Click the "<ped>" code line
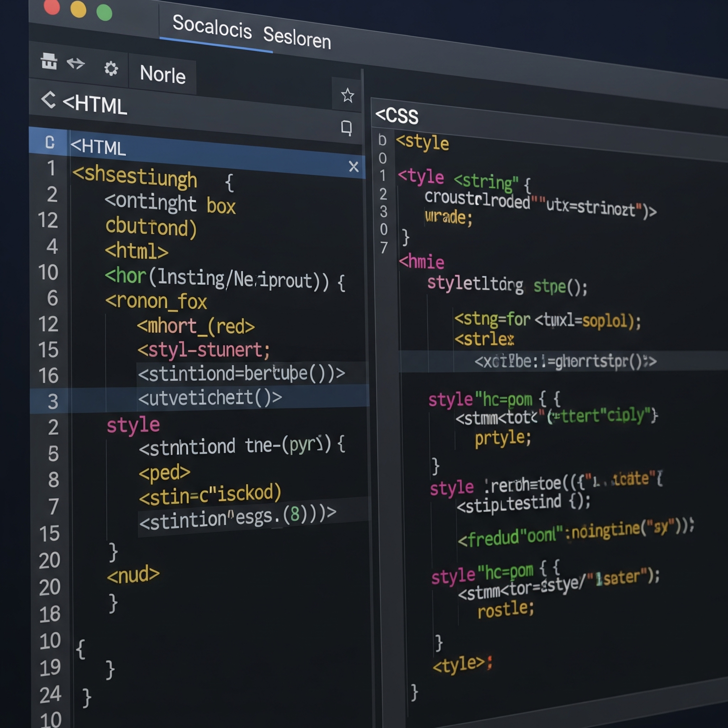The width and height of the screenshot is (728, 728). tap(165, 473)
